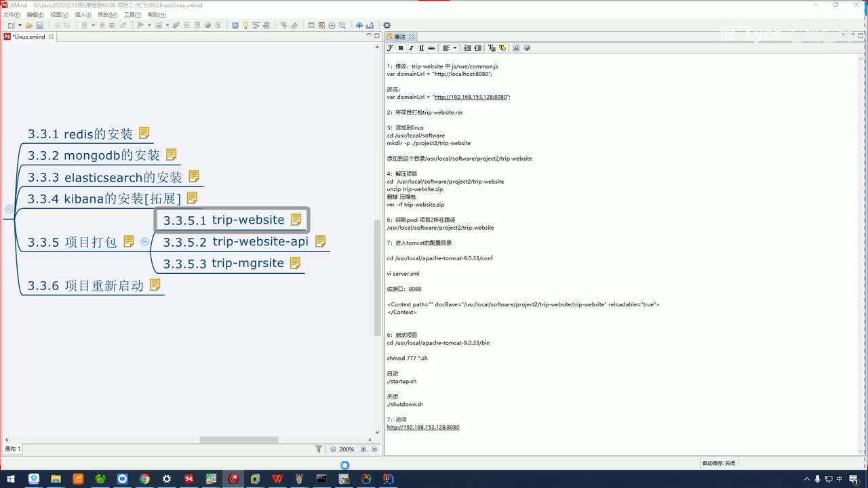Open notes icon on 项目打包 topic
The width and height of the screenshot is (868, 488).
click(x=129, y=241)
